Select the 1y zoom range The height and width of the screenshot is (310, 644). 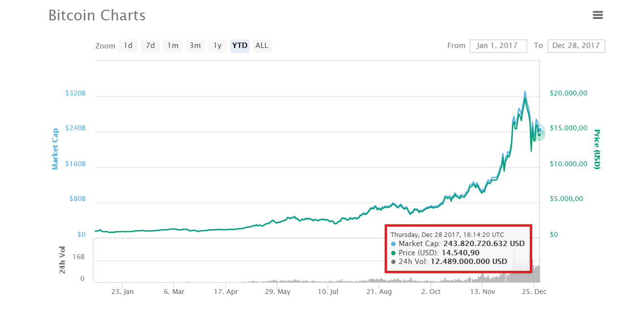point(217,46)
